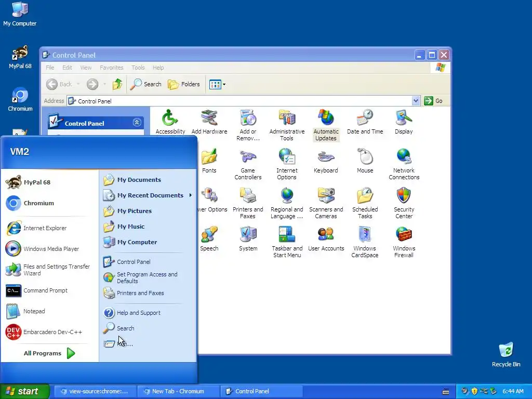Open Automatic Updates applet

coord(326,125)
